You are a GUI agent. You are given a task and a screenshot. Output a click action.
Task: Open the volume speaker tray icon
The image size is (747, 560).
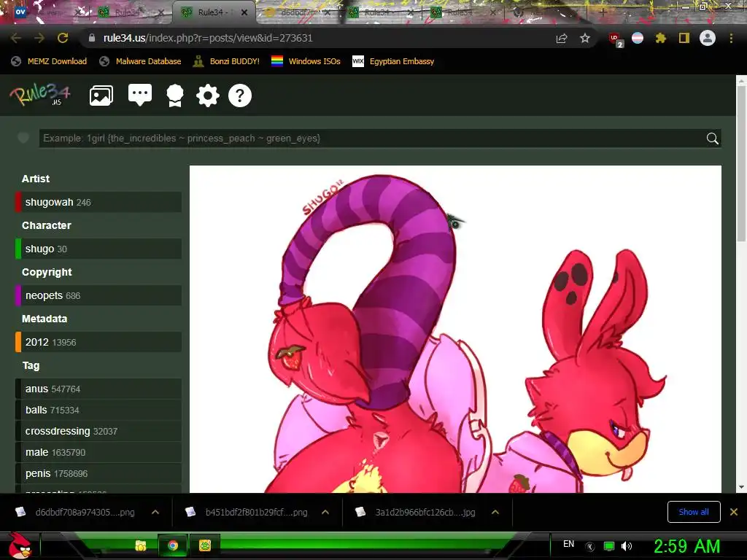627,546
